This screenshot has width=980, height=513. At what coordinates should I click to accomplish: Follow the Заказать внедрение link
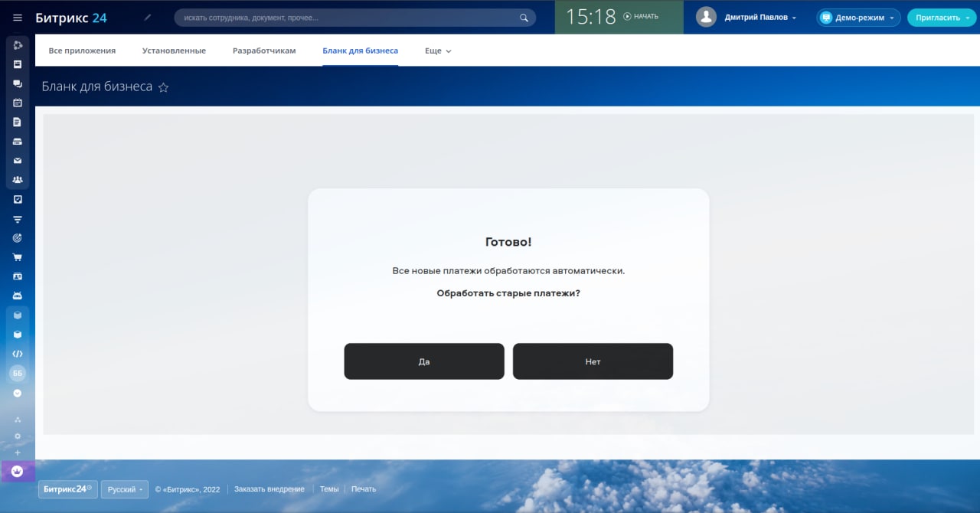[x=269, y=489]
